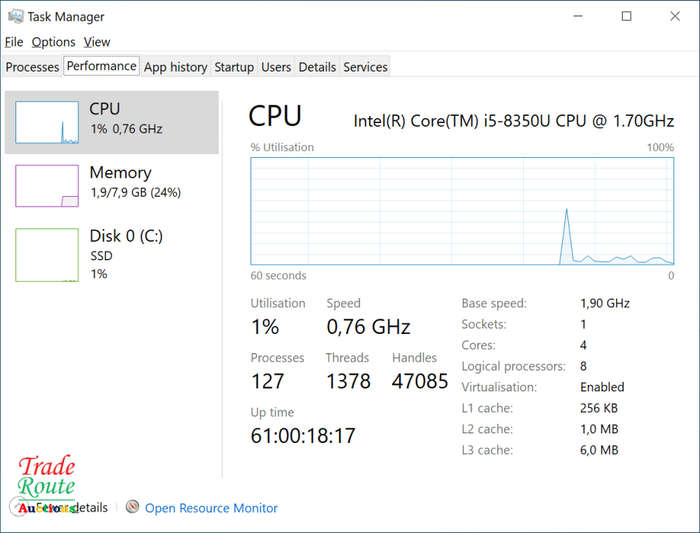The height and width of the screenshot is (533, 700).
Task: Select the Disk 0 (C:) mini graph thumbnail
Action: pos(47,255)
